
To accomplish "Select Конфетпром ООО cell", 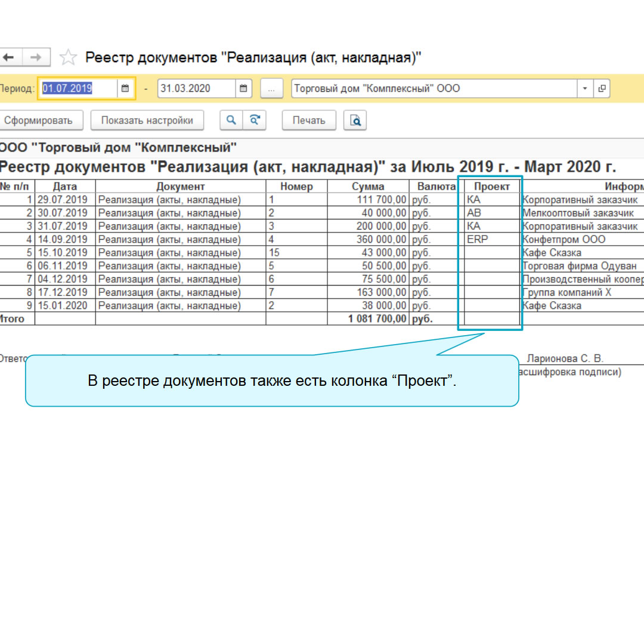I will [x=582, y=240].
